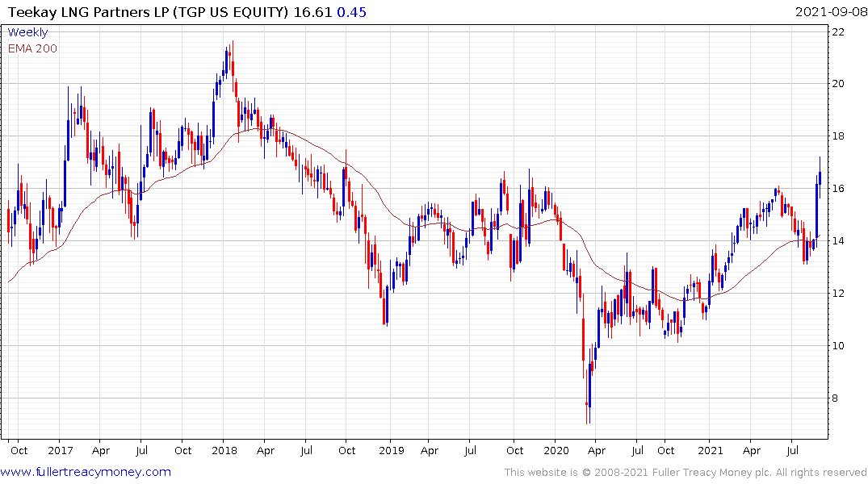
Task: Click the 2021 year label on time axis
Action: [x=711, y=450]
